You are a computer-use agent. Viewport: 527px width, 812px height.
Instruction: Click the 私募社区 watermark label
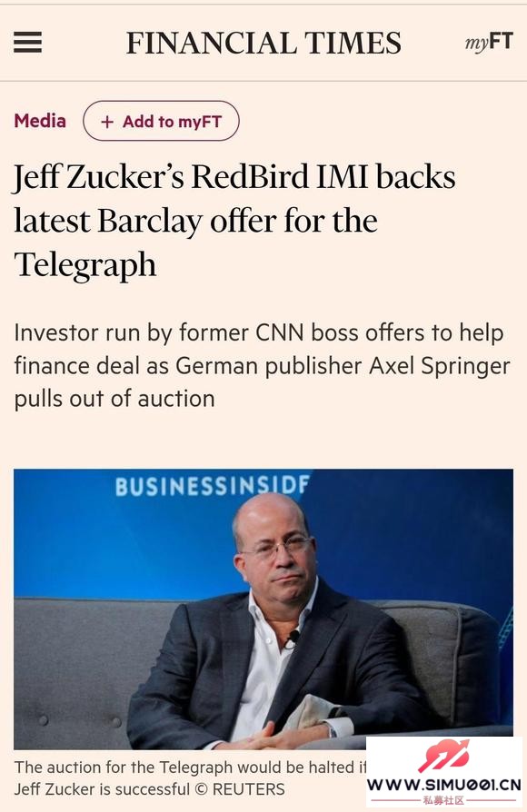443,800
